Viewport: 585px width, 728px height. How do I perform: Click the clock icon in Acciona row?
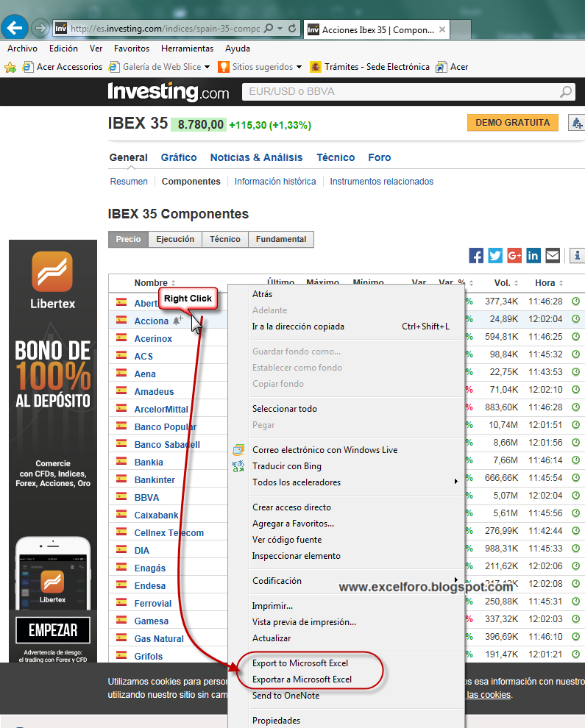575,319
